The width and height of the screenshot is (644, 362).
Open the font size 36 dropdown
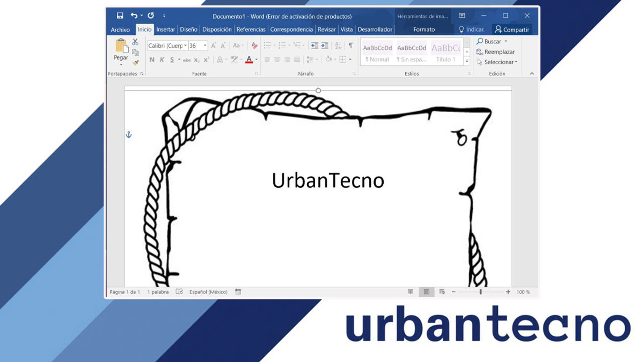point(205,46)
